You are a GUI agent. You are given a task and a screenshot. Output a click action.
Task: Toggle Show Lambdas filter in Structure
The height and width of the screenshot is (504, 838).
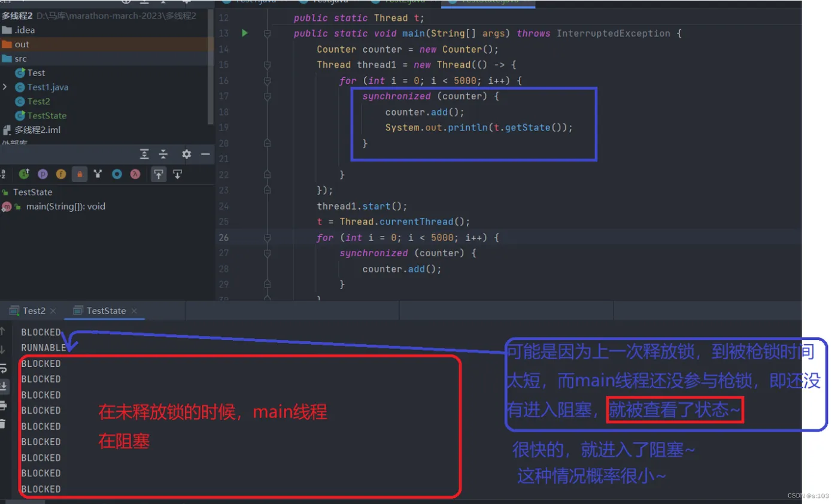tap(136, 174)
